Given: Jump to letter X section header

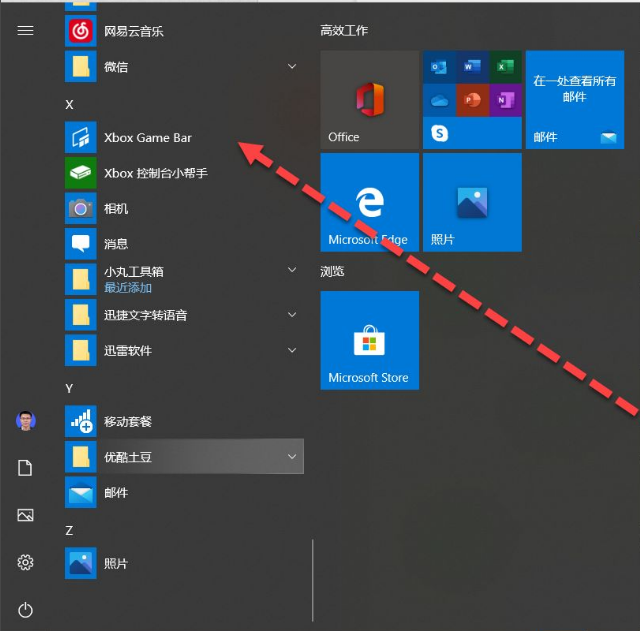Looking at the screenshot, I should (x=70, y=104).
